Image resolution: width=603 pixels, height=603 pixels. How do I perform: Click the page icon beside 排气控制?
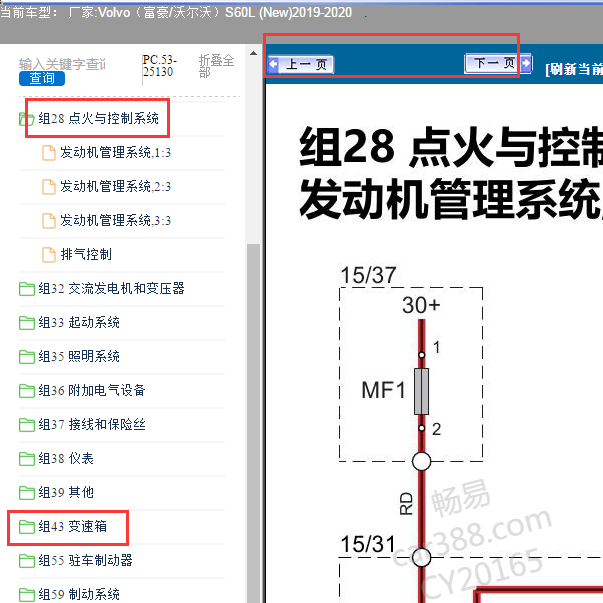click(x=49, y=255)
